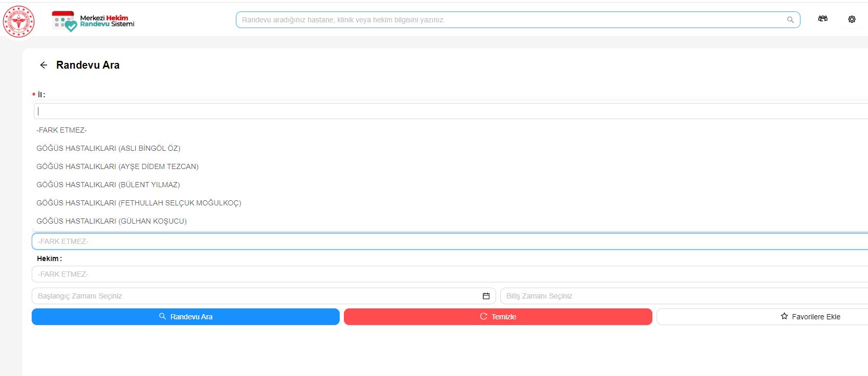Click the Merkezi Hekim Randevu Sistemi logo
This screenshot has width=868, height=376.
pyautogui.click(x=94, y=21)
